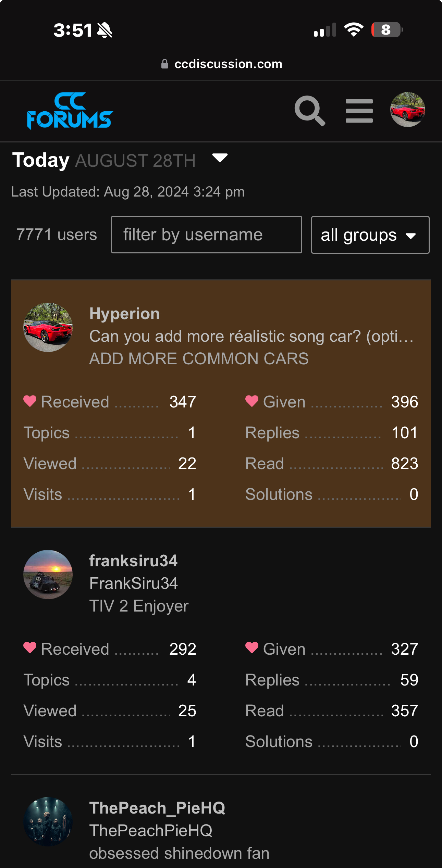Tap the Today heading label
Image resolution: width=442 pixels, height=868 pixels.
pos(41,160)
